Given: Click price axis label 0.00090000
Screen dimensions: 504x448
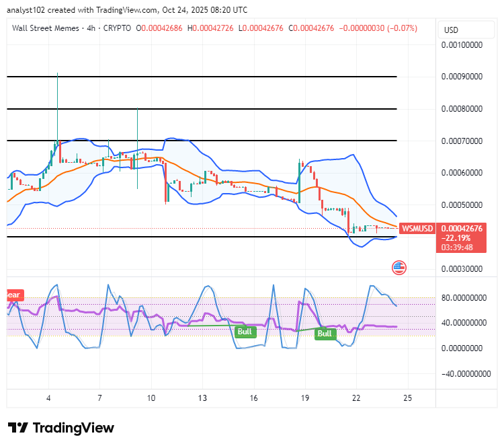Looking at the screenshot, I should [x=462, y=77].
